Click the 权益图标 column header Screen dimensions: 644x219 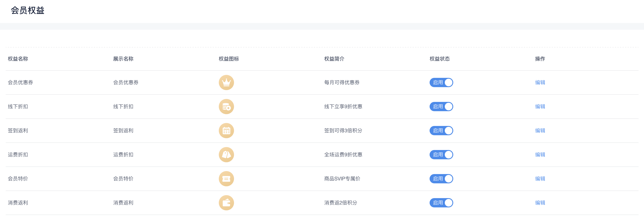229,59
